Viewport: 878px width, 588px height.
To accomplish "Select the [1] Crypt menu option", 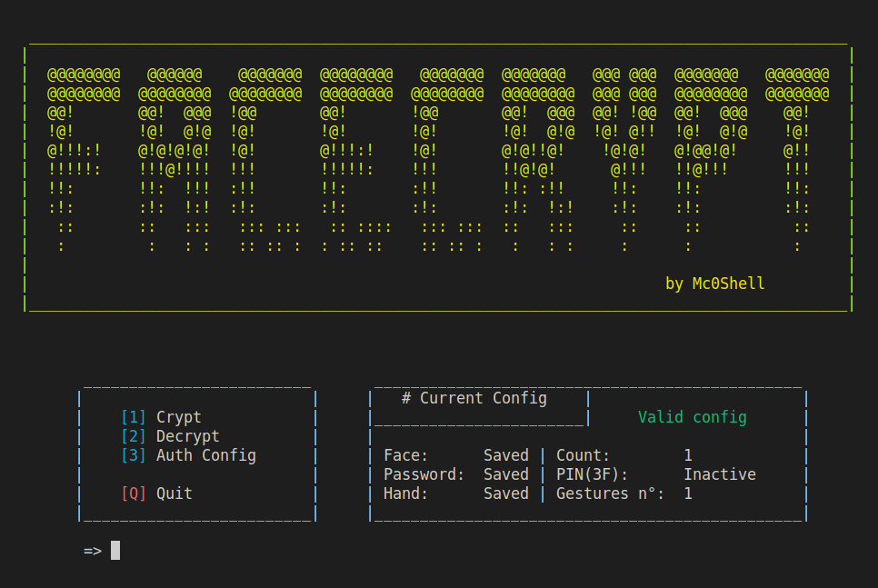I will pyautogui.click(x=160, y=416).
